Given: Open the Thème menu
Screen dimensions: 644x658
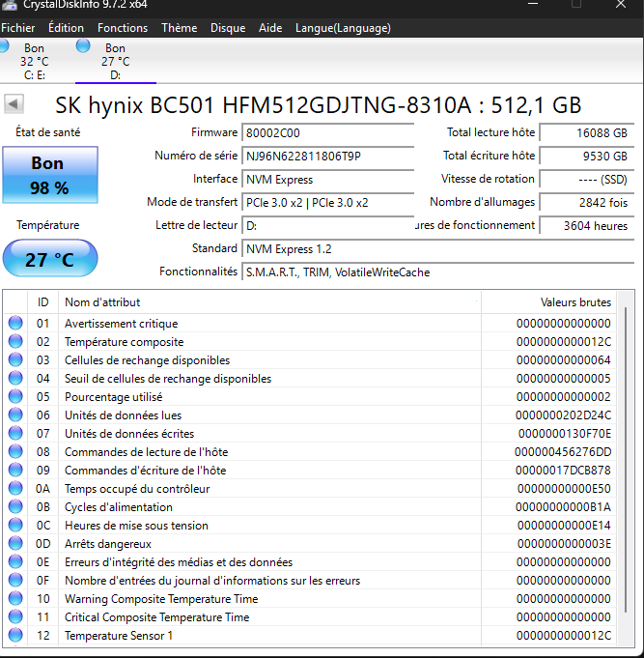Looking at the screenshot, I should pyautogui.click(x=179, y=28).
